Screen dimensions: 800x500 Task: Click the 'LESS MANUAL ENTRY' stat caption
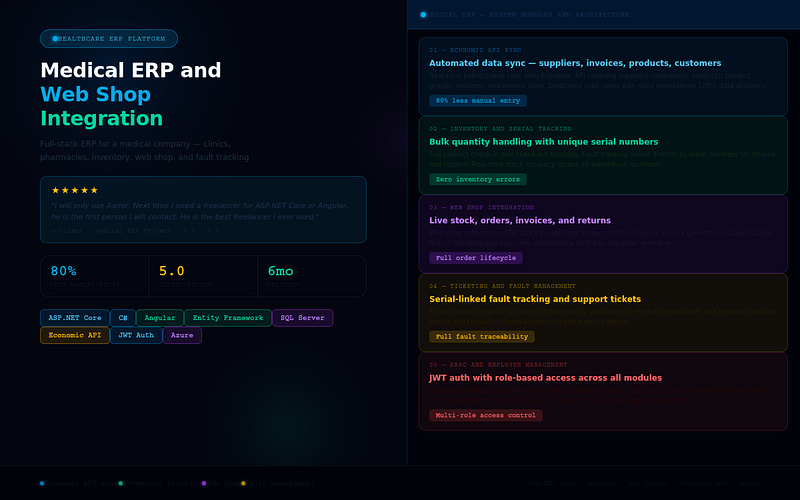[x=85, y=285]
